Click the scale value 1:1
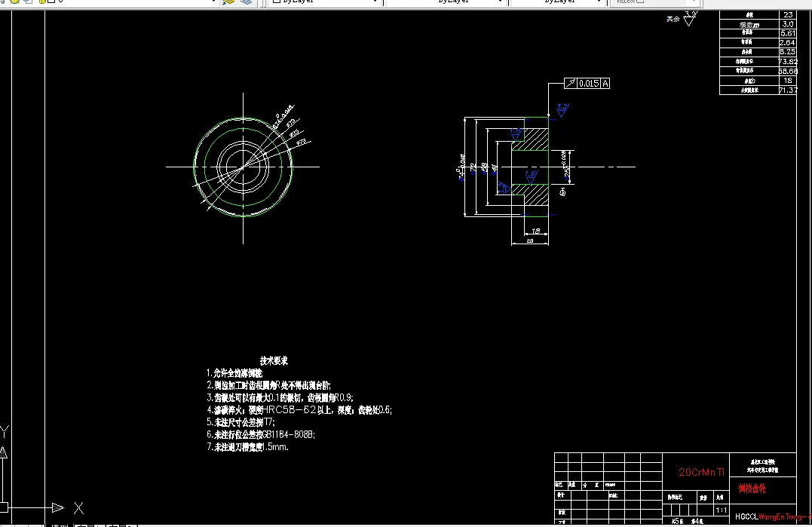Screen dimensions: 812x527 pos(721,510)
